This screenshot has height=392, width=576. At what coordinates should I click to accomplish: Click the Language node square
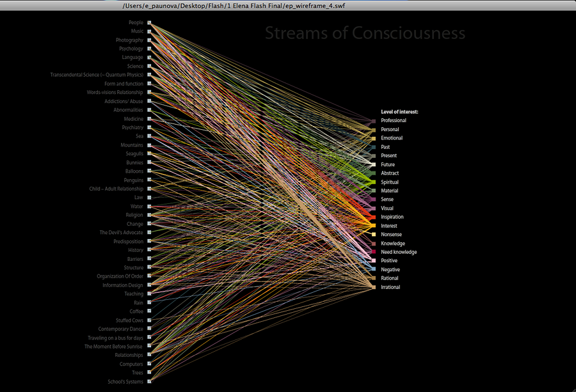(x=149, y=58)
